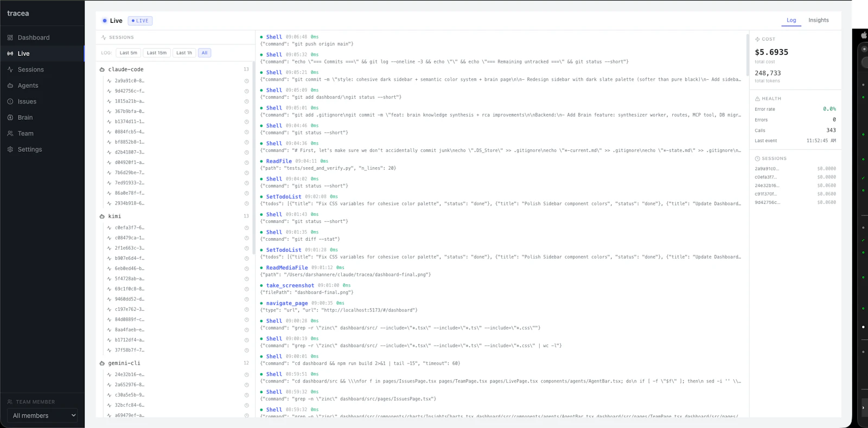
Task: Go to Agents in sidebar
Action: [42, 86]
